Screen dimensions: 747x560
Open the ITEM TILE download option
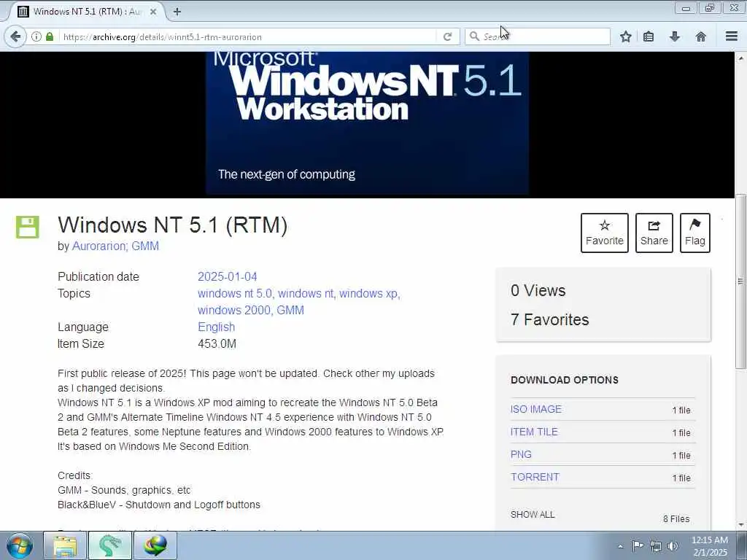[534, 432]
